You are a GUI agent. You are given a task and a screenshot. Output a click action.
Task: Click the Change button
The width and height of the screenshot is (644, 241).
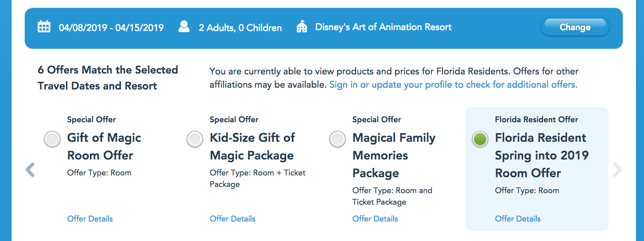tap(575, 27)
